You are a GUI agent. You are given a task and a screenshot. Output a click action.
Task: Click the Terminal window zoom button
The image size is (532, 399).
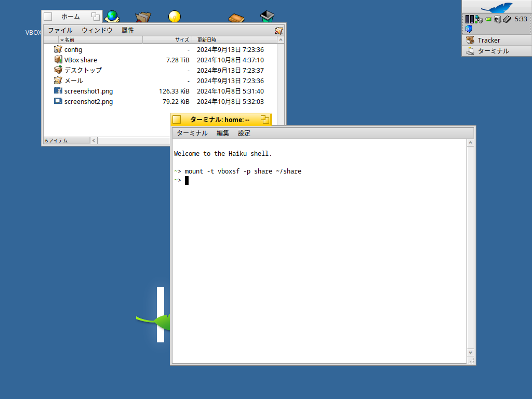(265, 119)
